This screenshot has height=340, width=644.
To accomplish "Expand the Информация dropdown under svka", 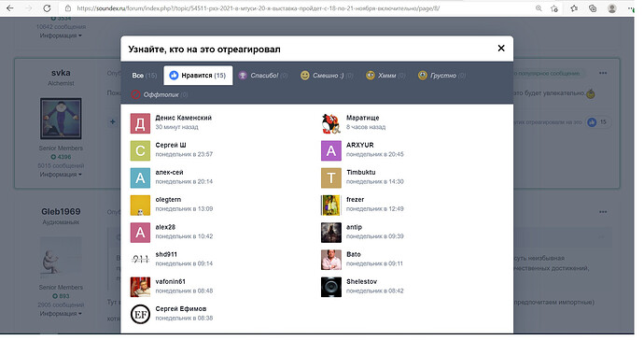I will [61, 175].
